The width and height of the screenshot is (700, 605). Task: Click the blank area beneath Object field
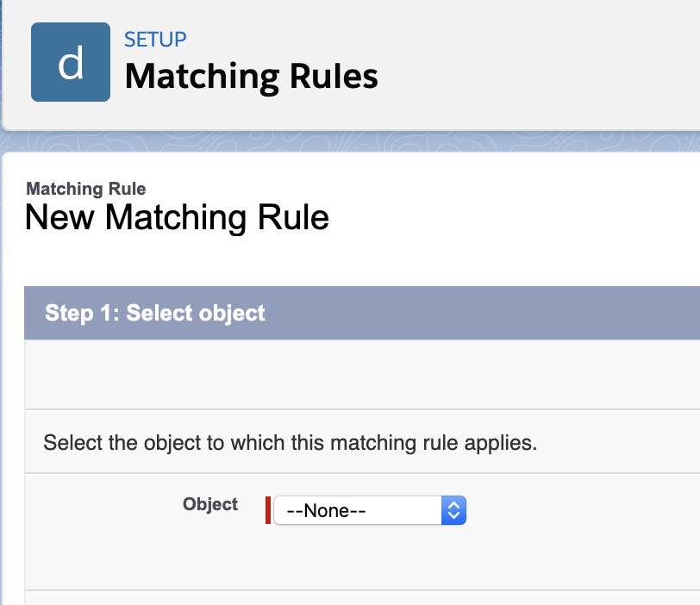click(362, 560)
